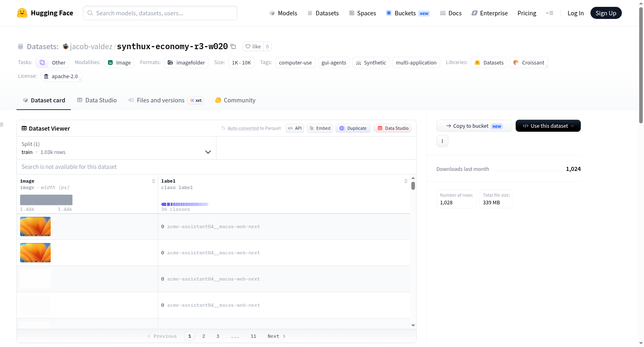
Task: Click Next page in pagination
Action: [277, 336]
